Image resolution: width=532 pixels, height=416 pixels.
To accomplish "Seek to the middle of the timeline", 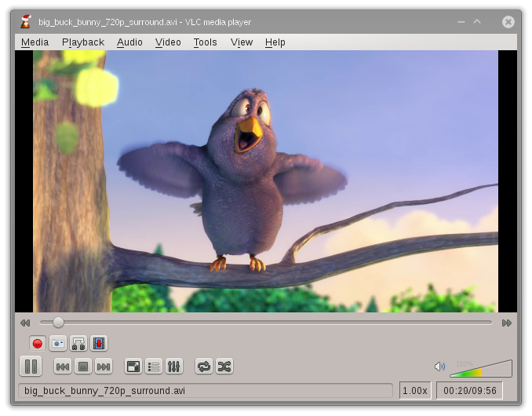I will 266,323.
